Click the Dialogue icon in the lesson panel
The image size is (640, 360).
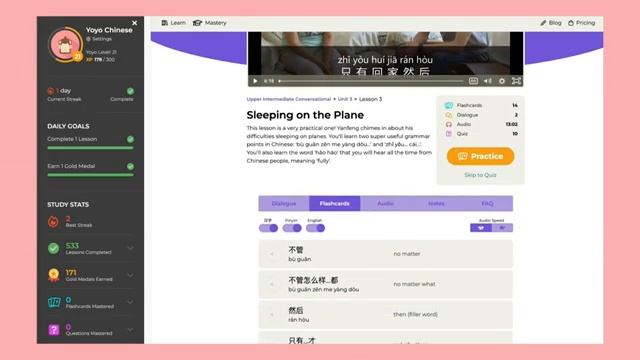(x=449, y=115)
